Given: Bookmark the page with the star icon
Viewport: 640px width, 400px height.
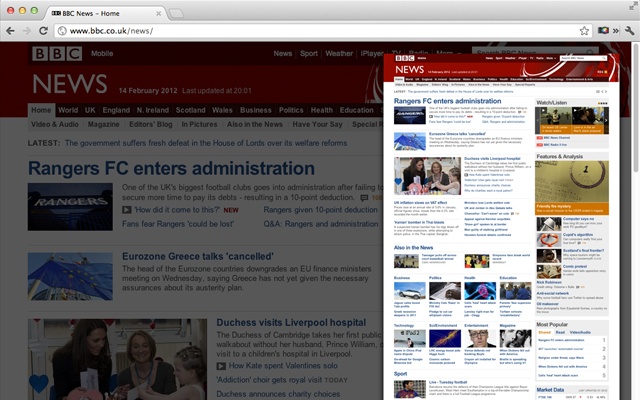Looking at the screenshot, I should tap(584, 31).
